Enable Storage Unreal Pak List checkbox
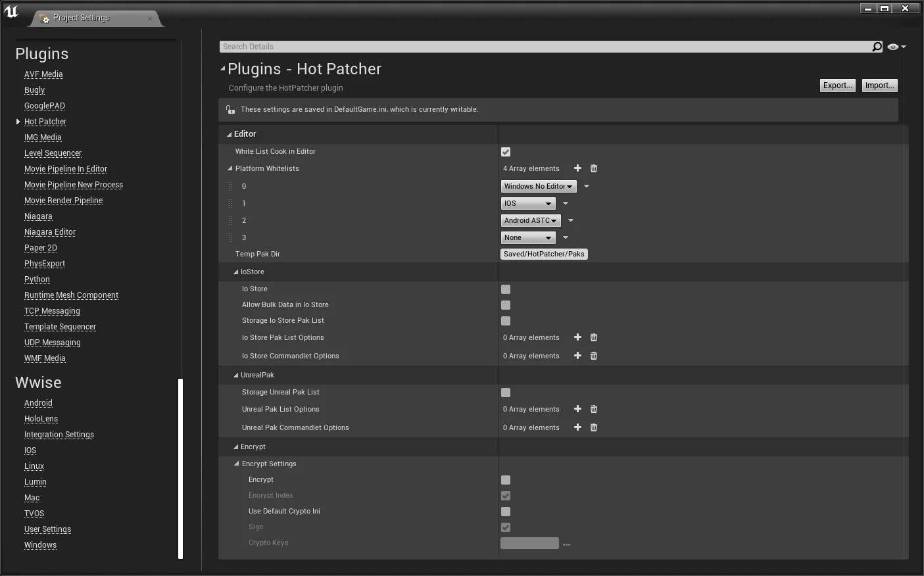 tap(506, 393)
